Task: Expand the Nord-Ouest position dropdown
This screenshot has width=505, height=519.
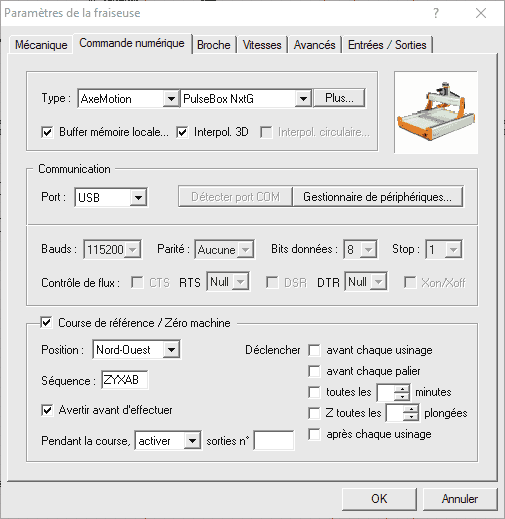Action: coord(171,350)
